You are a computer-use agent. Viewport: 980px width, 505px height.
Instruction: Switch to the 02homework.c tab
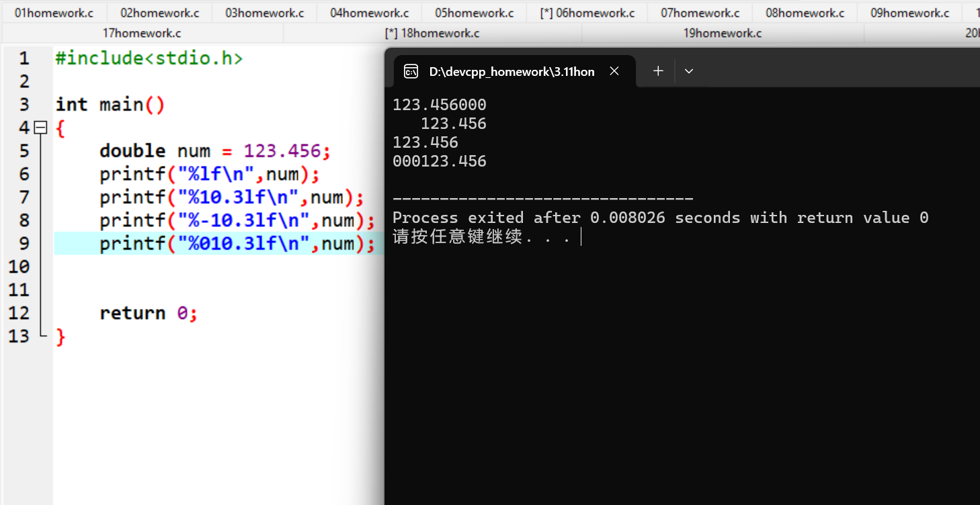click(x=160, y=13)
